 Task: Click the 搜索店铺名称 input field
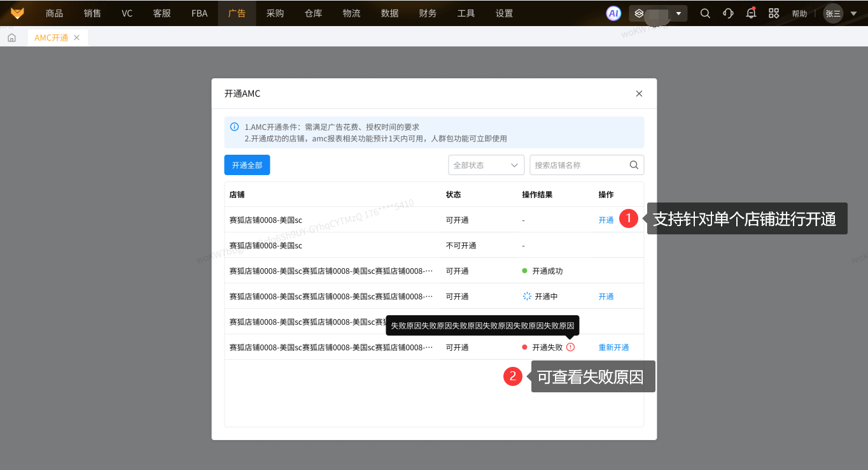click(578, 165)
